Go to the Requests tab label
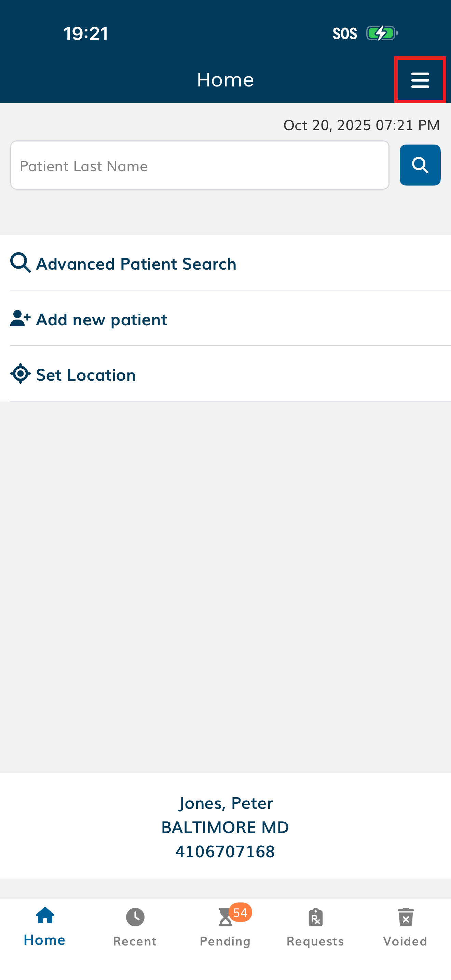 pos(315,941)
